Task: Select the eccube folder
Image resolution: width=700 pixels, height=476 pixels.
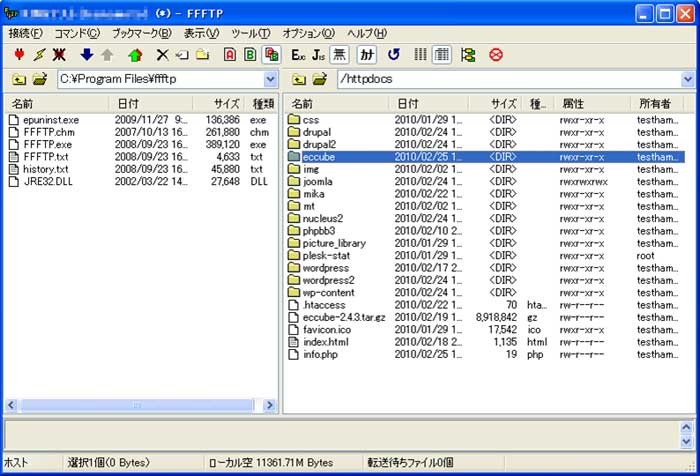Action: coord(485,157)
